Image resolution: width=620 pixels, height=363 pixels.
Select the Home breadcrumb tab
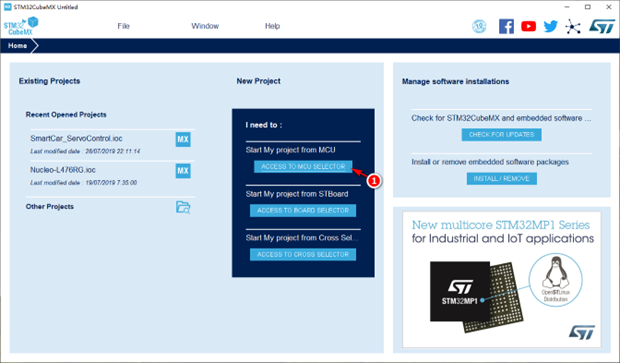[x=18, y=46]
